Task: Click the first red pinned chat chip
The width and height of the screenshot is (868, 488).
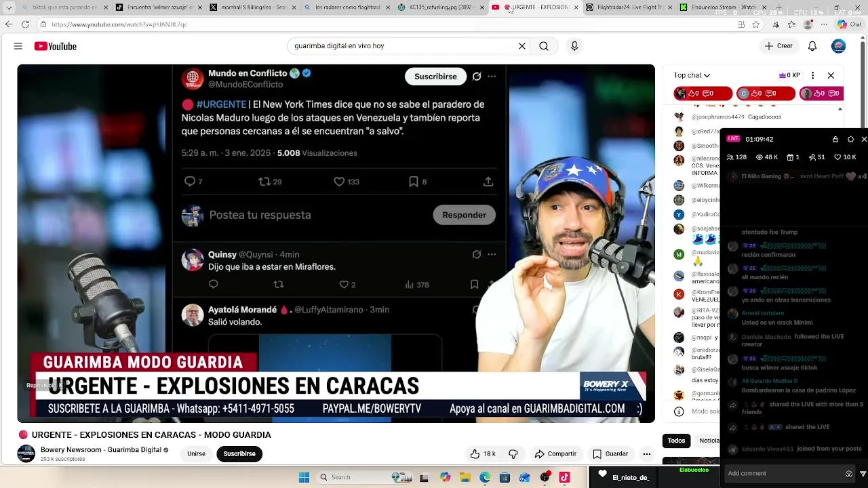Action: tap(703, 94)
